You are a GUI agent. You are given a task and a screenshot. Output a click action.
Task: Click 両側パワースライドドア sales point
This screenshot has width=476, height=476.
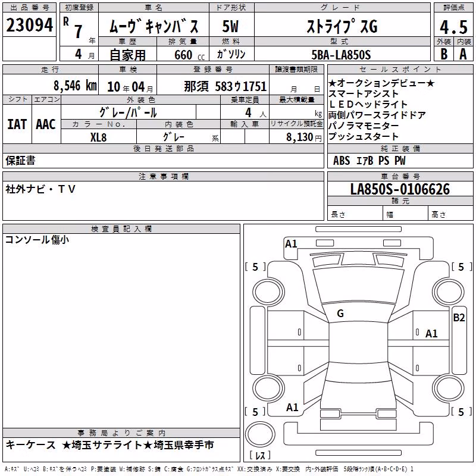pos(377,115)
